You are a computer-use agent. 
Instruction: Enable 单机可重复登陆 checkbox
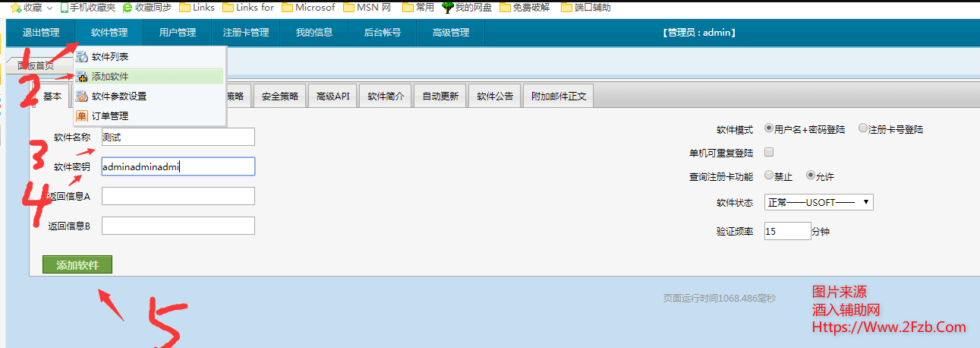pos(769,152)
